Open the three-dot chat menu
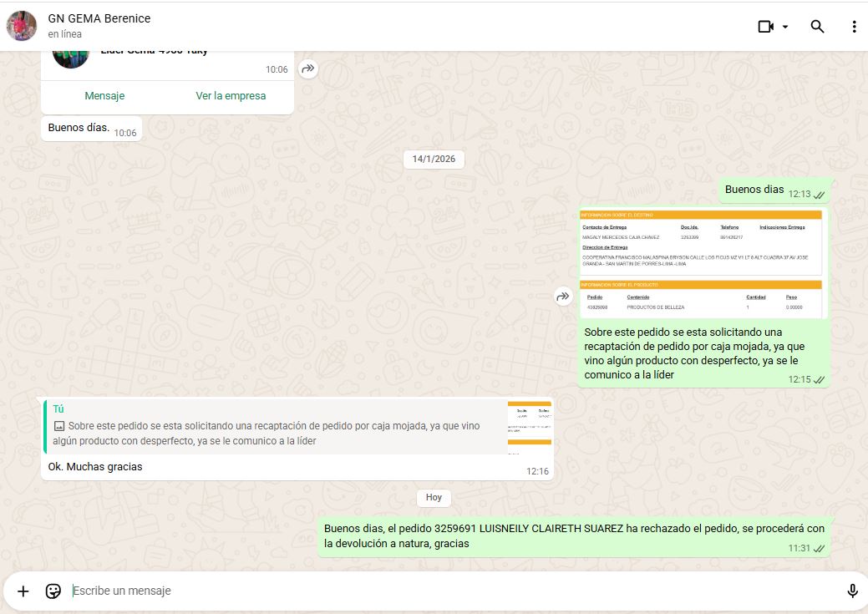 854,27
